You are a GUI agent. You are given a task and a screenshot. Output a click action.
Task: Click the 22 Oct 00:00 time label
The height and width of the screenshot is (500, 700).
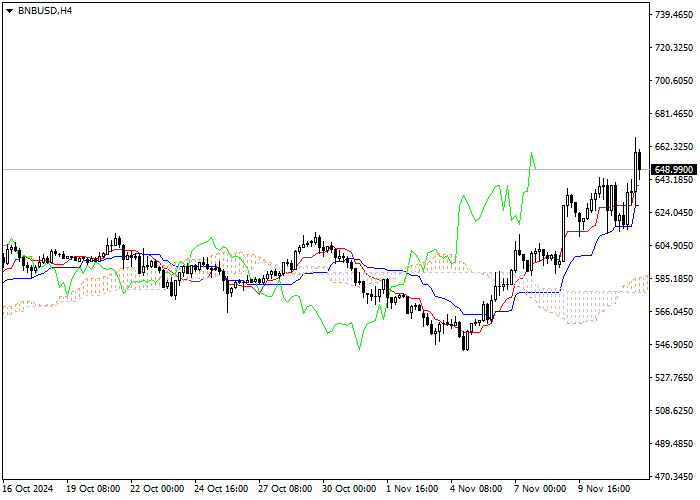tap(157, 488)
